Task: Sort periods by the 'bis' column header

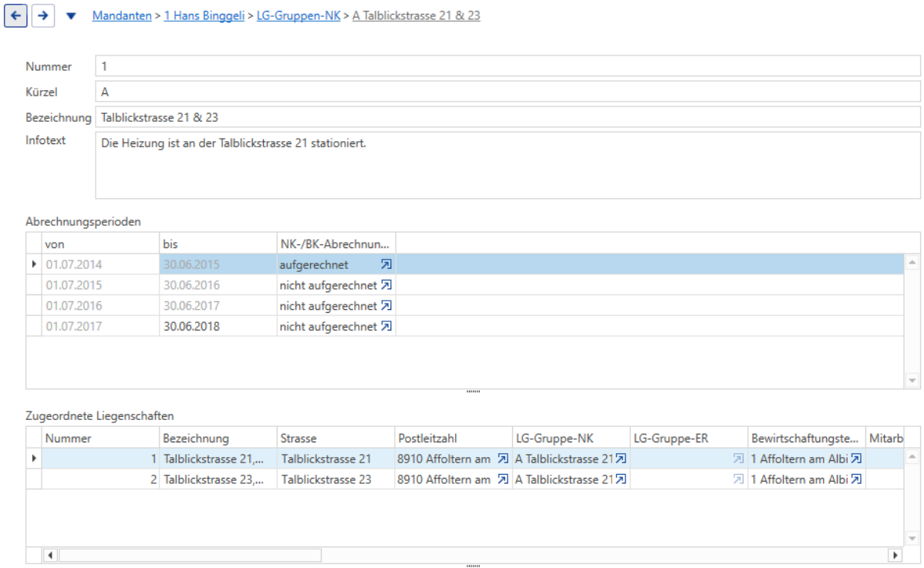Action: pos(218,244)
